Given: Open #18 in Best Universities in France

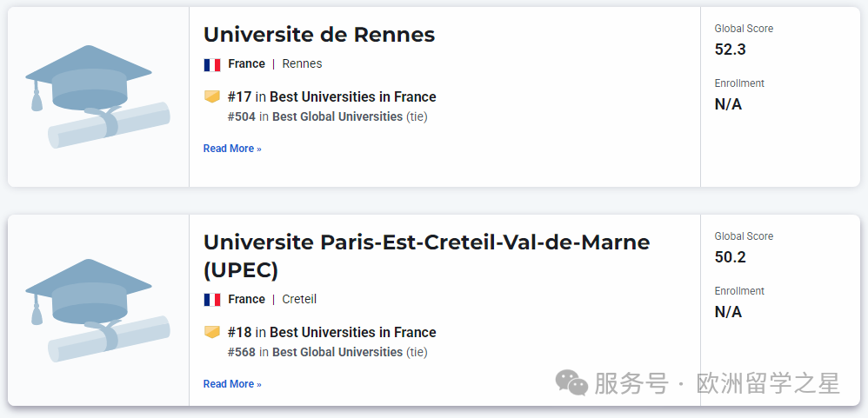Looking at the screenshot, I should point(331,332).
